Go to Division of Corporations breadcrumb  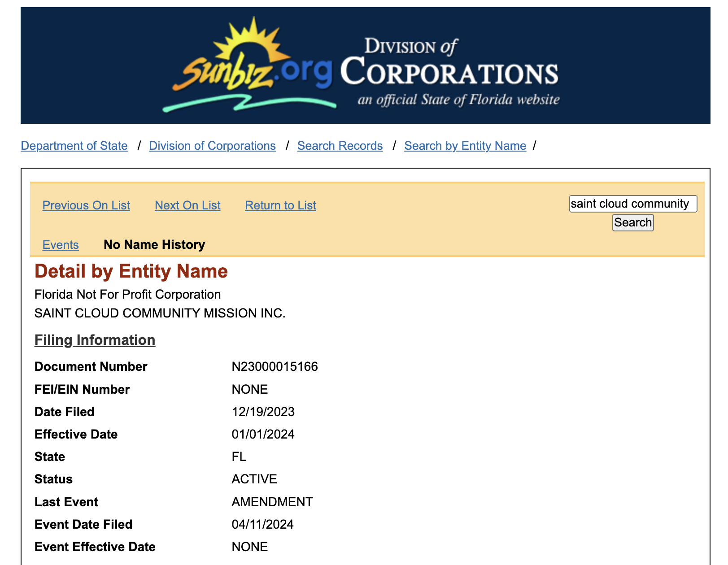coord(212,146)
